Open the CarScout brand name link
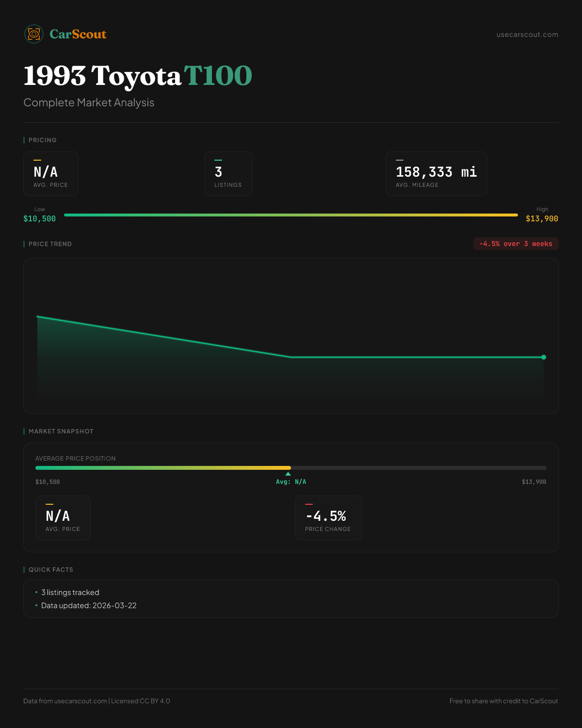The height and width of the screenshot is (728, 582). (x=78, y=34)
